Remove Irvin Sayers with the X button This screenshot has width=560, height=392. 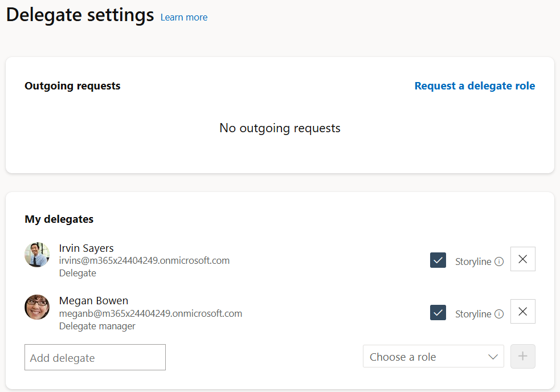[522, 259]
